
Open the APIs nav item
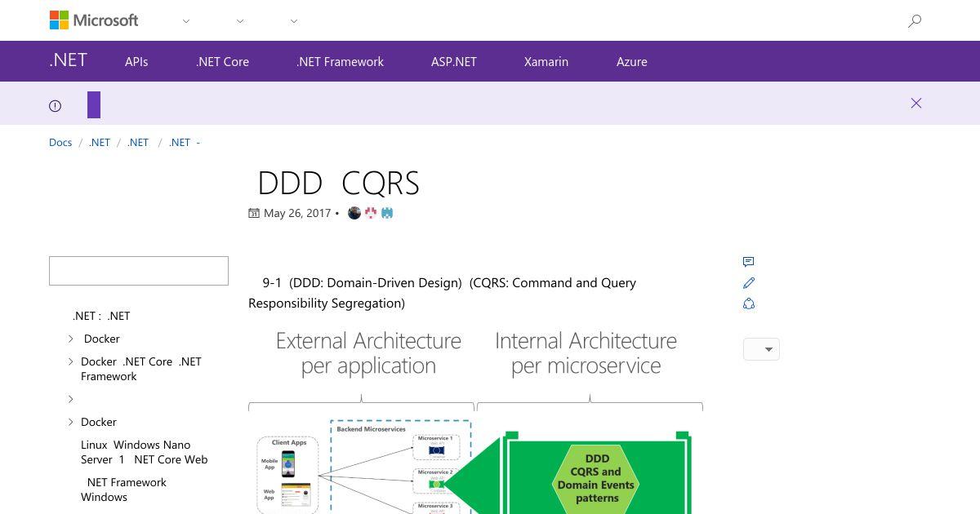click(136, 61)
